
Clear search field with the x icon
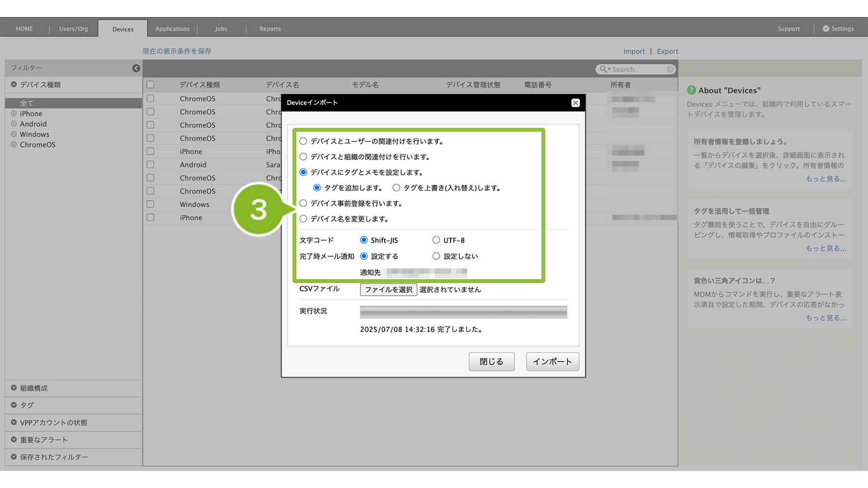pyautogui.click(x=670, y=70)
